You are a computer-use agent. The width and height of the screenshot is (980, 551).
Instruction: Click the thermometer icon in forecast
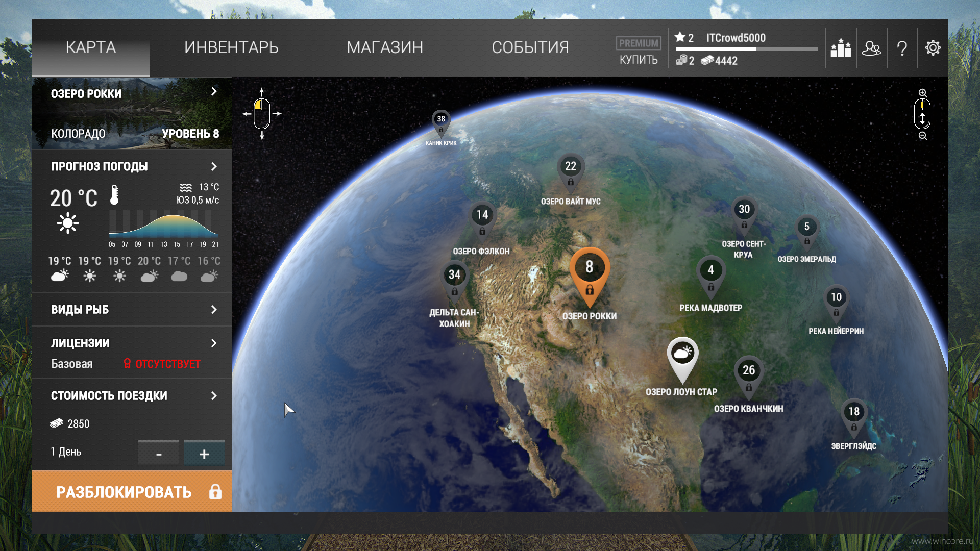pyautogui.click(x=114, y=195)
